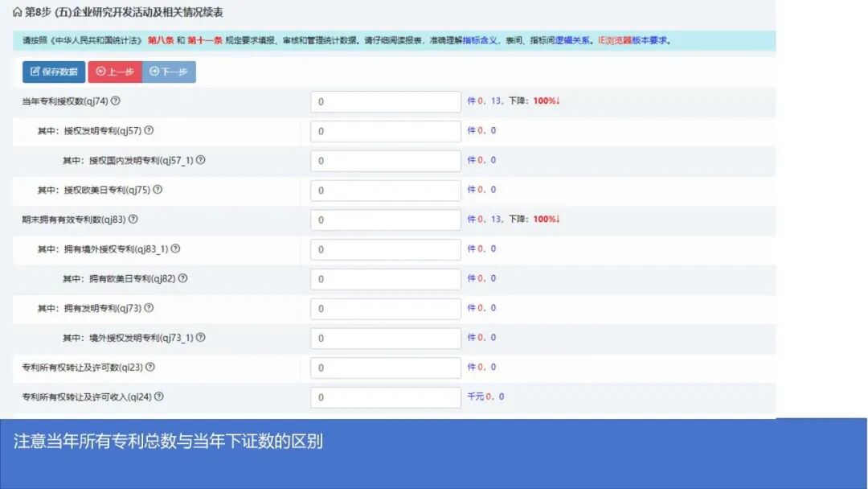Click the 上一步 previous step button
Screen dimensions: 868x489
(113, 72)
